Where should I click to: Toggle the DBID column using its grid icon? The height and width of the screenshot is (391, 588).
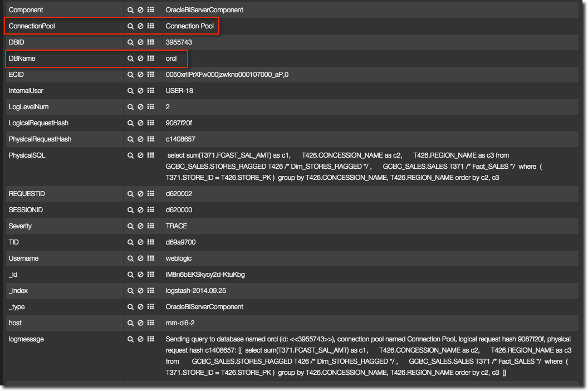150,42
